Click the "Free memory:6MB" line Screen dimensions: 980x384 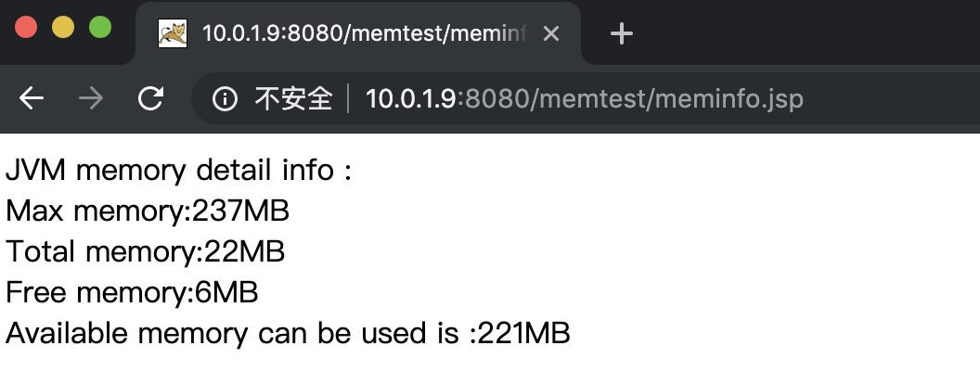click(x=132, y=292)
